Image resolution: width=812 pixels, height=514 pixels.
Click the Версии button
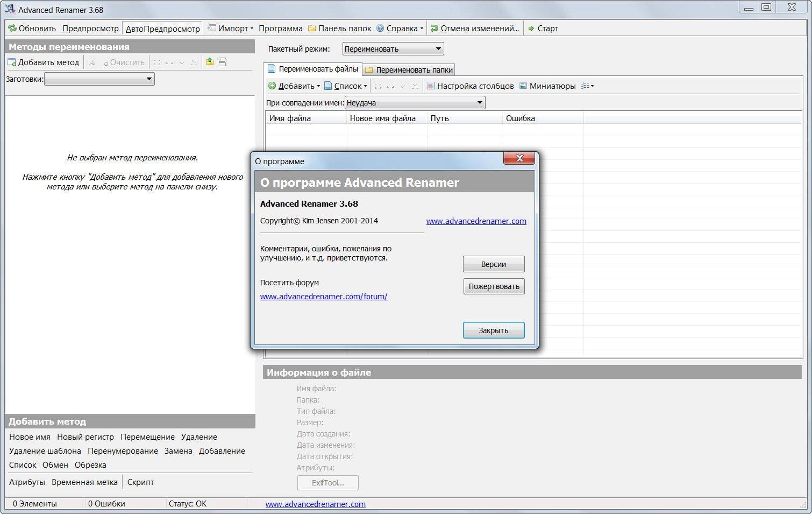point(494,264)
